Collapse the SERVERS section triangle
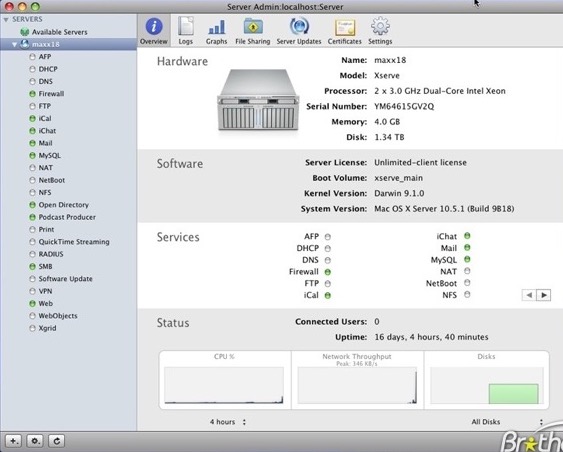 [6, 19]
